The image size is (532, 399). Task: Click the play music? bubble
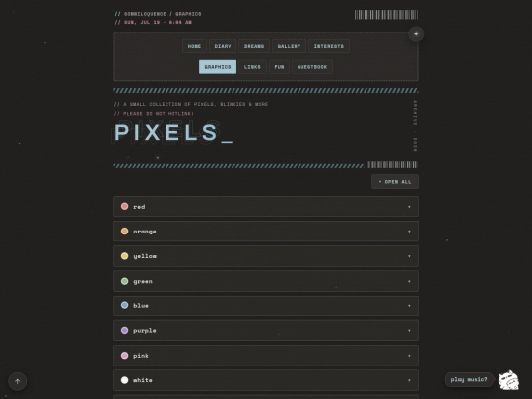click(x=469, y=379)
